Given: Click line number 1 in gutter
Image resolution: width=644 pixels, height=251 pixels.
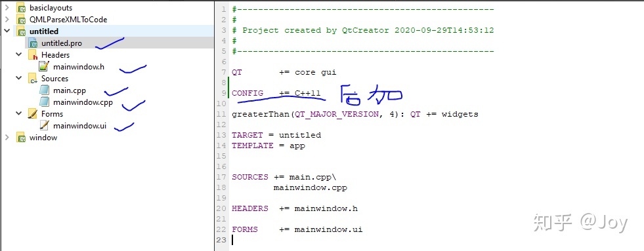Looking at the screenshot, I should click(x=223, y=9).
